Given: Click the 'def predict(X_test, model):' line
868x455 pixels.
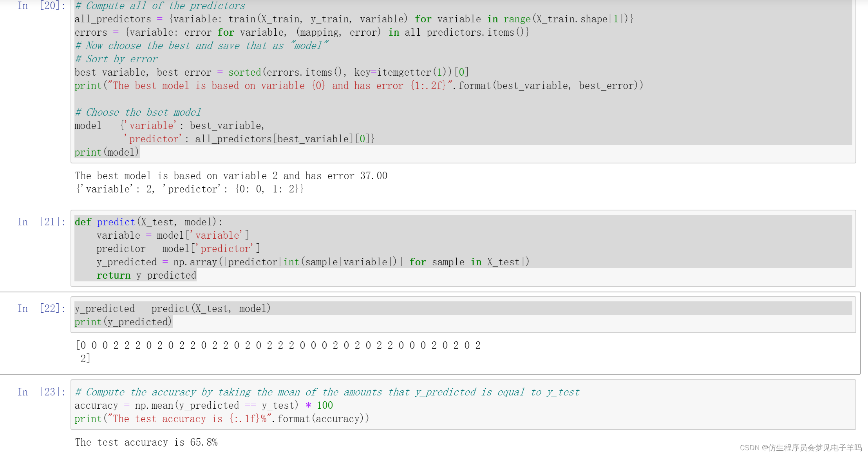Looking at the screenshot, I should point(148,222).
